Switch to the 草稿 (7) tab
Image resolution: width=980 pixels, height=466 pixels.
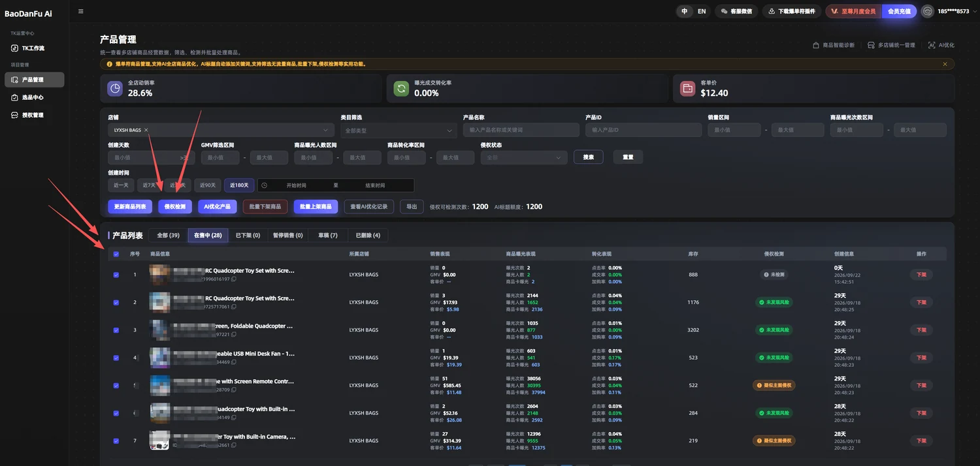click(328, 235)
